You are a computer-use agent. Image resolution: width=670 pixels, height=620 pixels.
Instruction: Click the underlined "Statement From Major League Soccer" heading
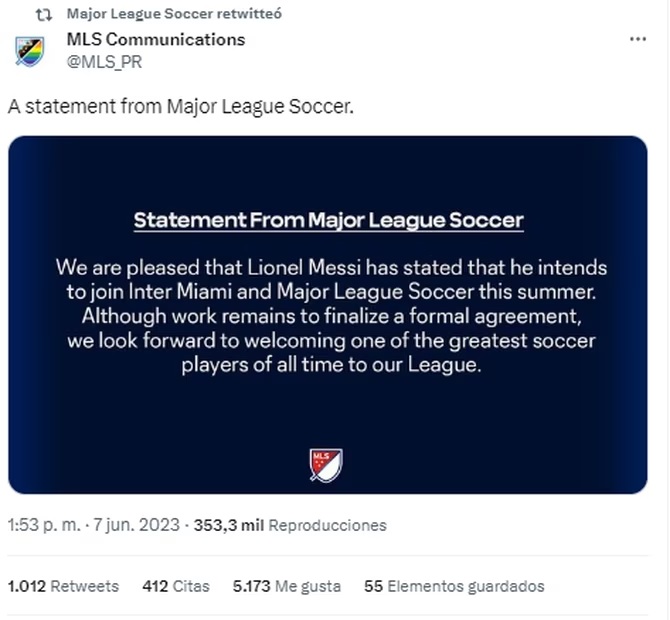328,220
